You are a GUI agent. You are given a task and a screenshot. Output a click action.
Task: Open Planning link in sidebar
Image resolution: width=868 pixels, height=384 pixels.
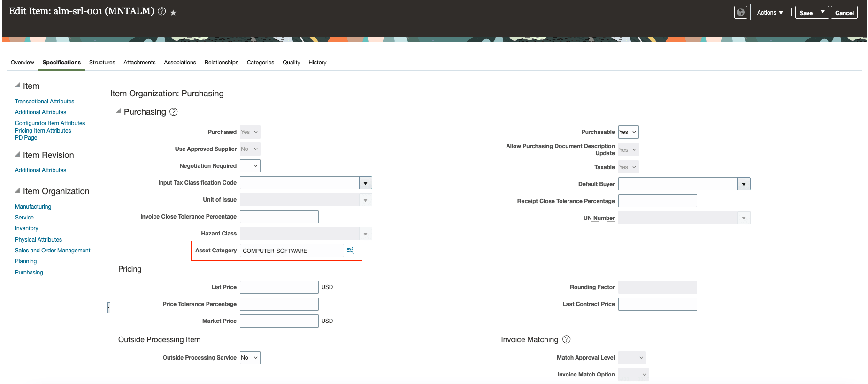pyautogui.click(x=26, y=261)
